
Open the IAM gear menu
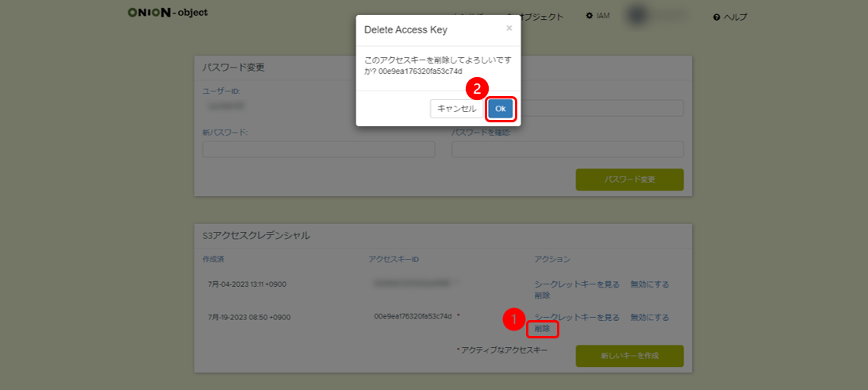[x=597, y=16]
